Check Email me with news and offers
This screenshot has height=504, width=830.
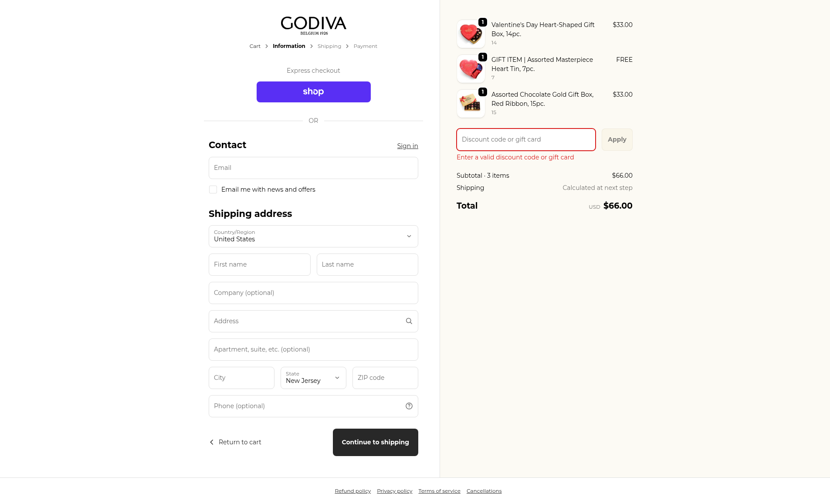(x=213, y=189)
